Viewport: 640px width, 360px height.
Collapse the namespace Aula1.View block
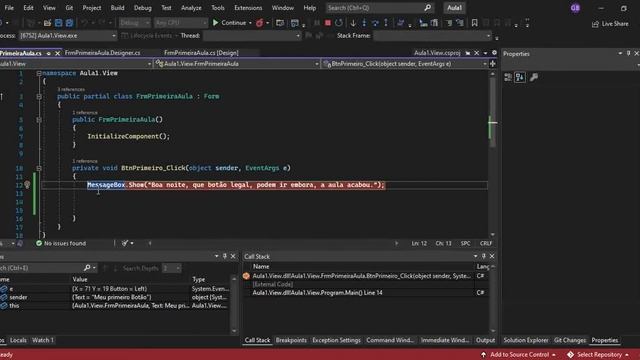coord(39,73)
